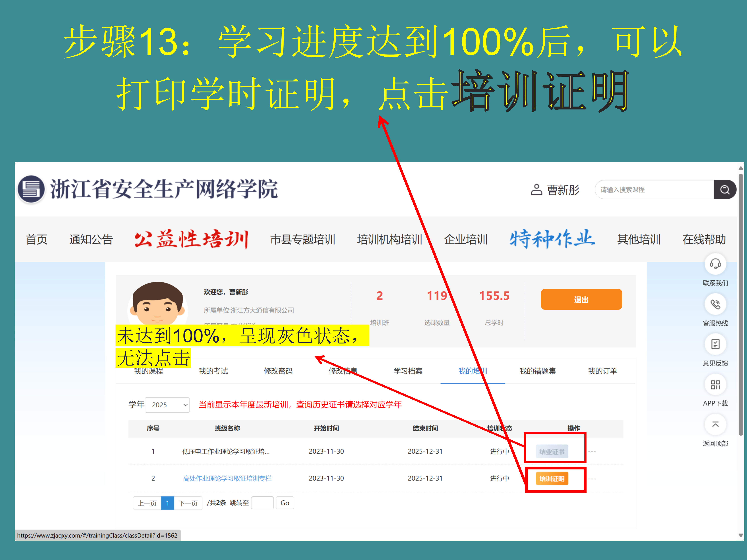Switch to the 我的错题集 tab

point(537,371)
